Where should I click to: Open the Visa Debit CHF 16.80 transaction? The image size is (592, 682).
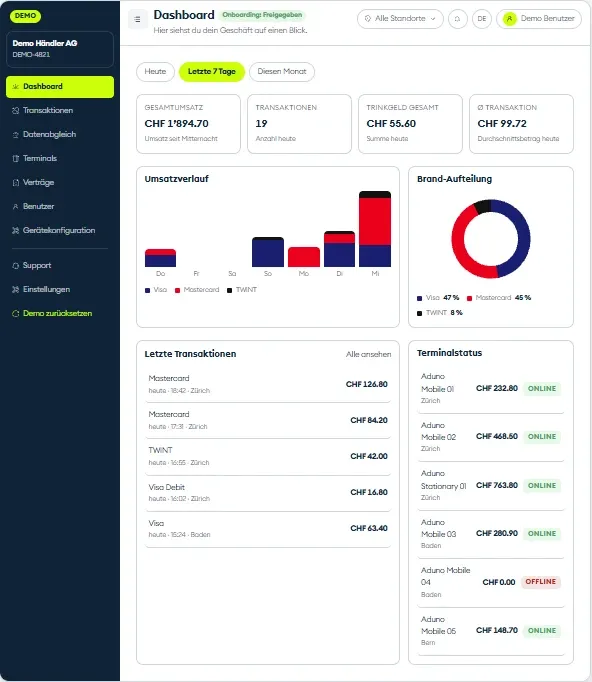[x=268, y=493]
